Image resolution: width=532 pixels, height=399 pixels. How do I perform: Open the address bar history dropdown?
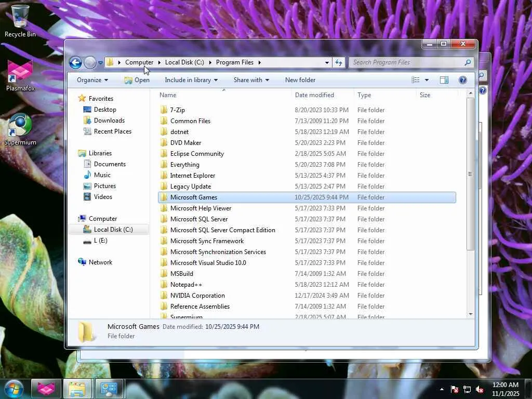tap(327, 62)
